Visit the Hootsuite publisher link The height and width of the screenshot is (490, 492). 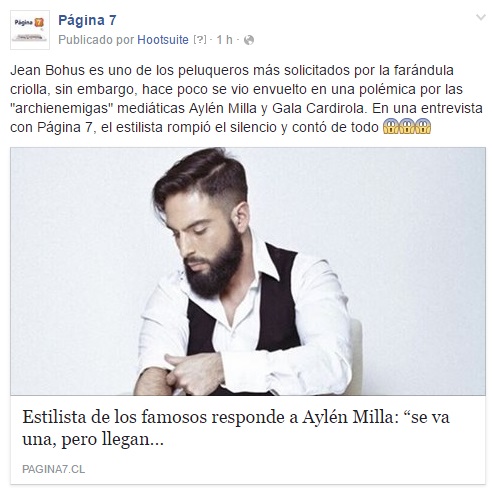[163, 40]
